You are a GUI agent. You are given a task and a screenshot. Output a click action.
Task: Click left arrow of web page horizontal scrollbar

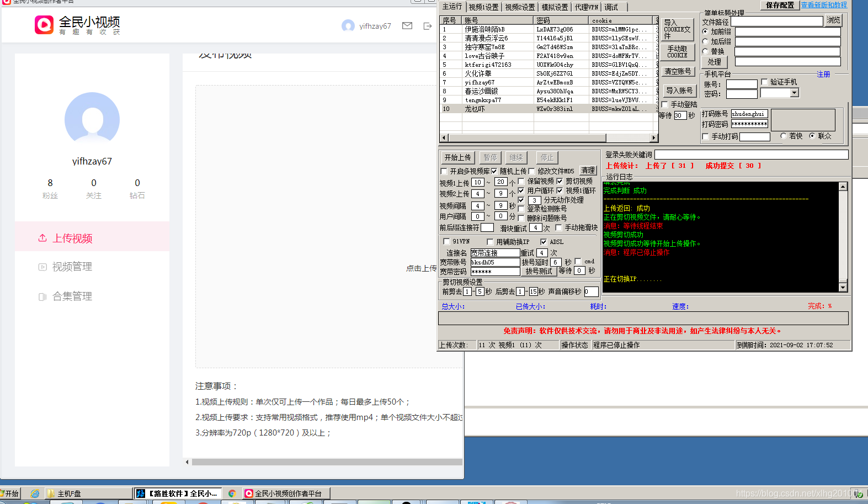pyautogui.click(x=187, y=462)
